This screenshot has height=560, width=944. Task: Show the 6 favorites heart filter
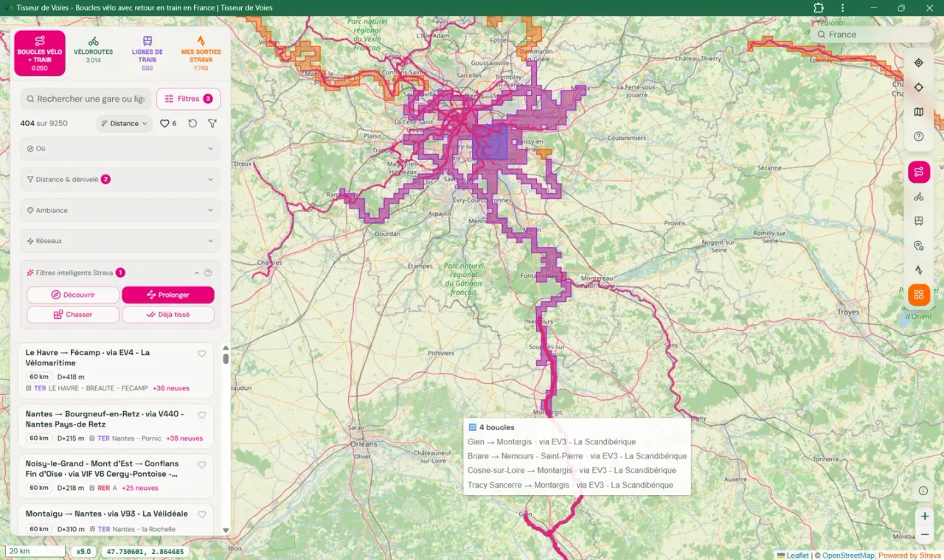click(x=168, y=124)
